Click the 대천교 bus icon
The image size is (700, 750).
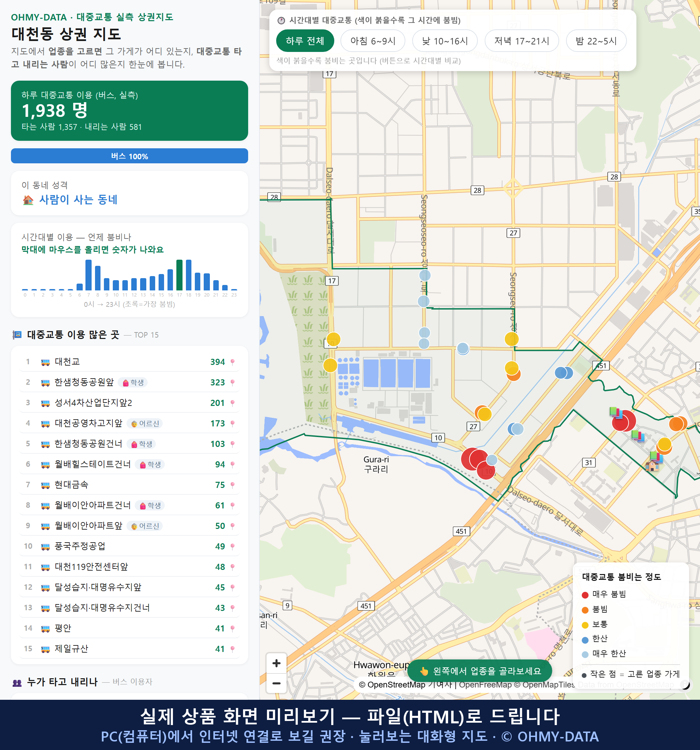click(x=45, y=362)
